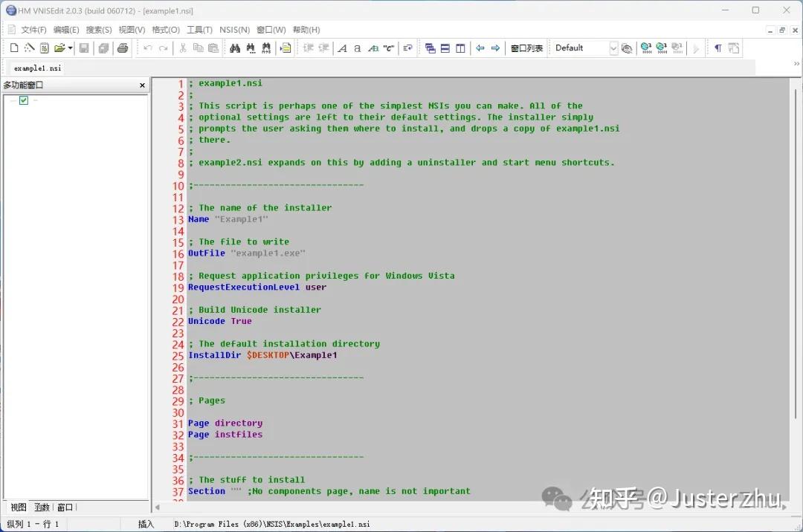
Task: Click the last toolbar icon after the pilcrow
Action: tap(734, 48)
